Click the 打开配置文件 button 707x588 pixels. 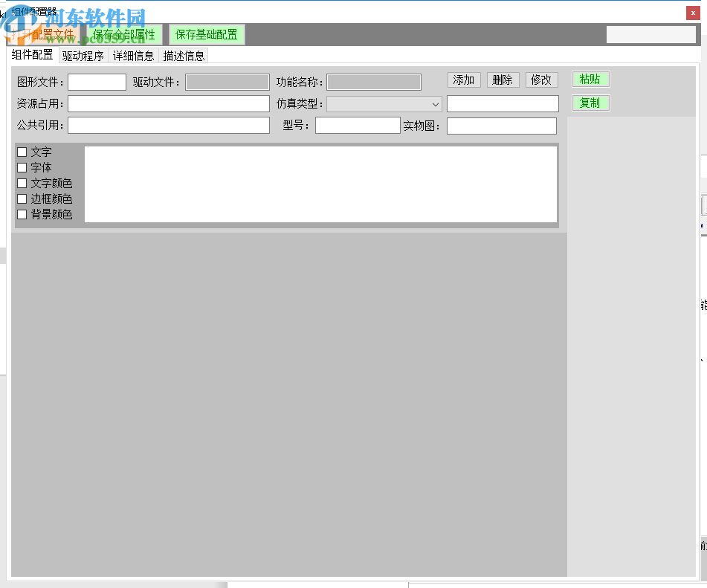pyautogui.click(x=43, y=35)
